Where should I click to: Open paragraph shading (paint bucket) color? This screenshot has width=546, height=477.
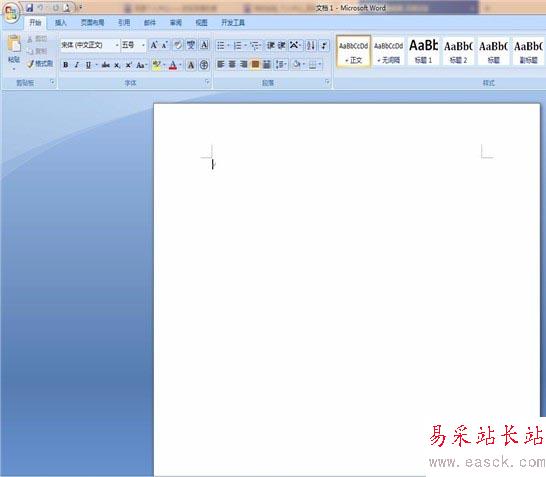[296, 64]
